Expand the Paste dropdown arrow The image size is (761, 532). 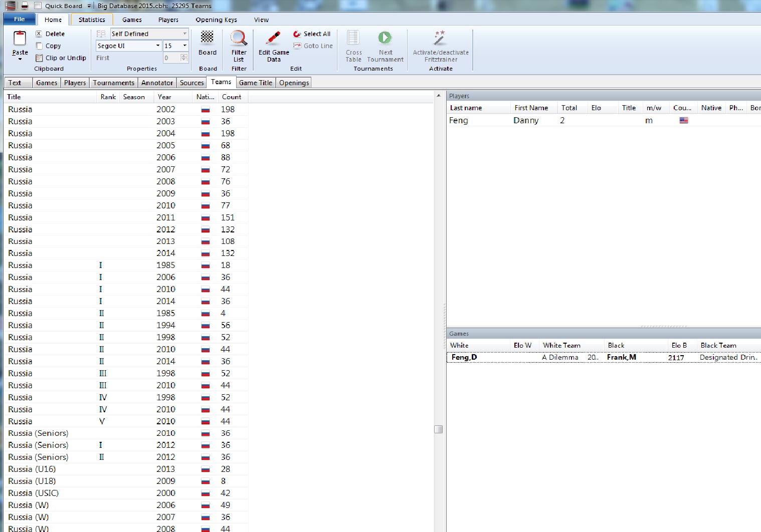tap(20, 59)
